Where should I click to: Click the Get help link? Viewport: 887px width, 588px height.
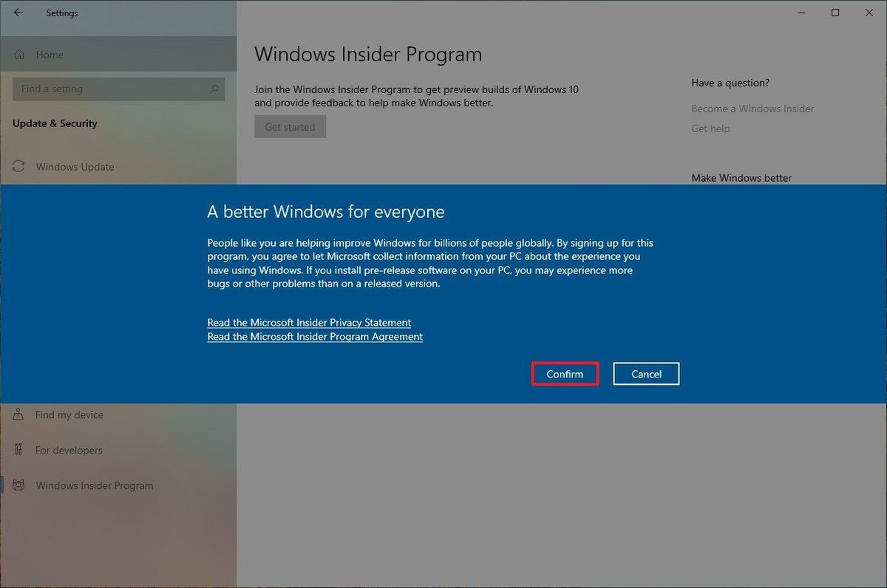pyautogui.click(x=710, y=128)
